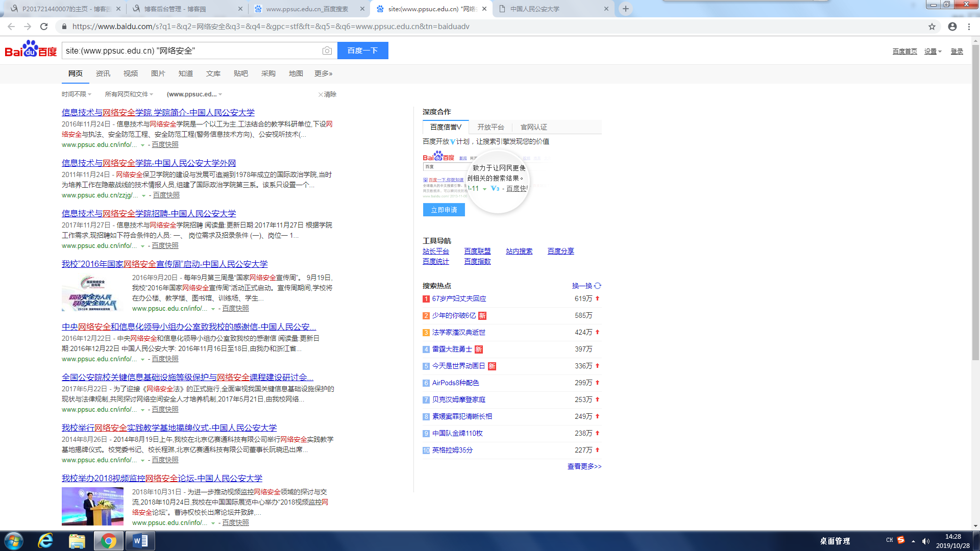Clear search filters with 清除
Screen dimensions: 980x551
click(327, 94)
